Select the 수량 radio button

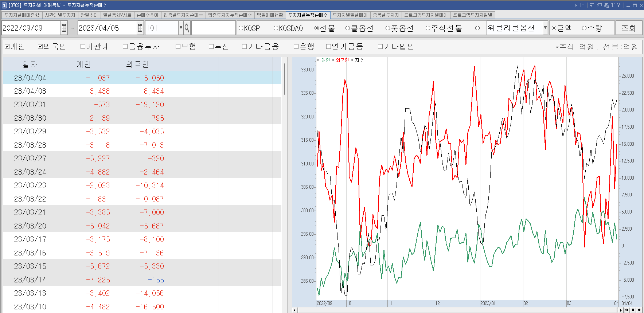(x=584, y=28)
